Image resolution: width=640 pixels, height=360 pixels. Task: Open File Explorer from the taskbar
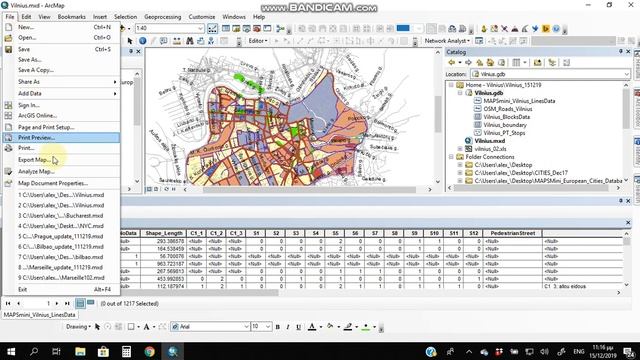[x=80, y=351]
